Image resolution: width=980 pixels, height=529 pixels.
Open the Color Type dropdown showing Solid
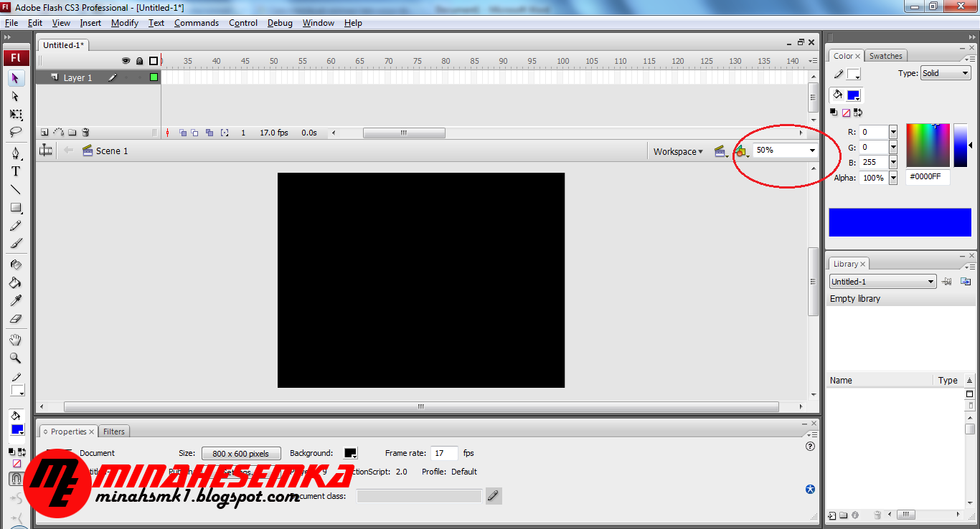click(x=946, y=72)
